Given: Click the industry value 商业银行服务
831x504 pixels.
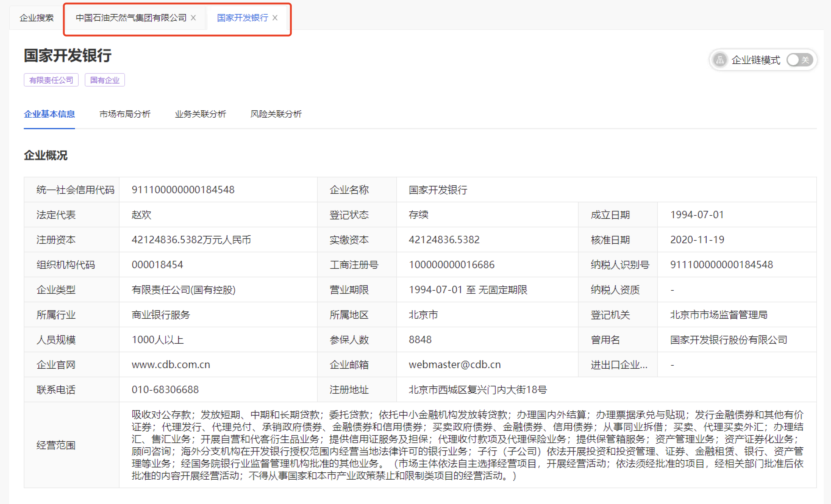Looking at the screenshot, I should (x=161, y=314).
